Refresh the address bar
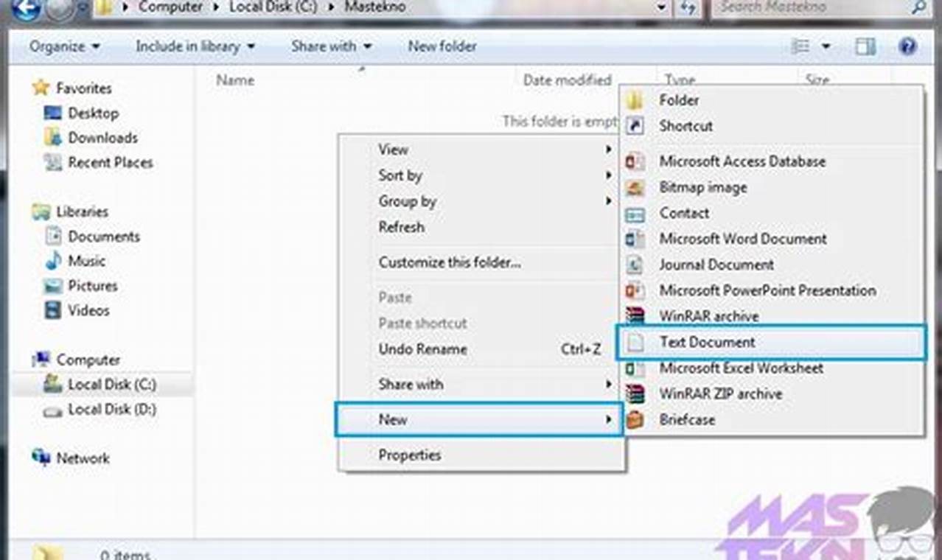 click(687, 7)
